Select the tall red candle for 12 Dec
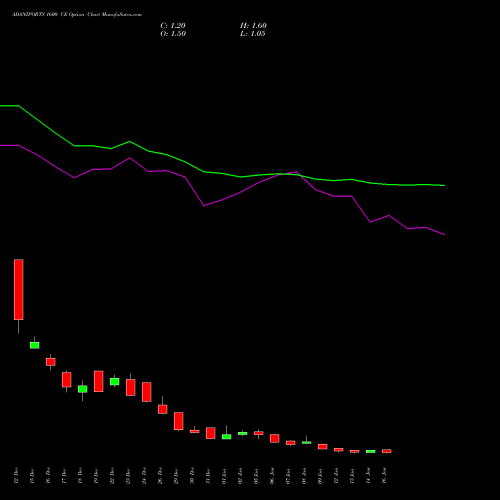This screenshot has width=500, height=500. pos(19,289)
